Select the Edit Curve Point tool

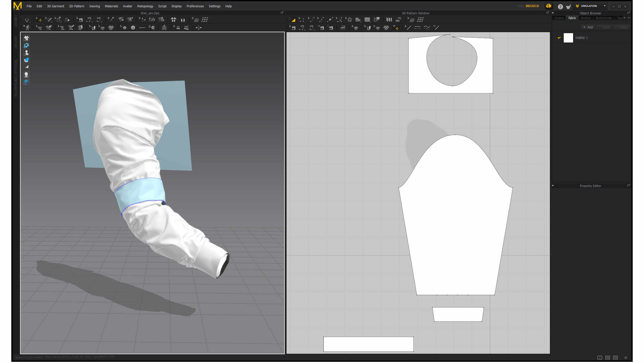(320, 20)
